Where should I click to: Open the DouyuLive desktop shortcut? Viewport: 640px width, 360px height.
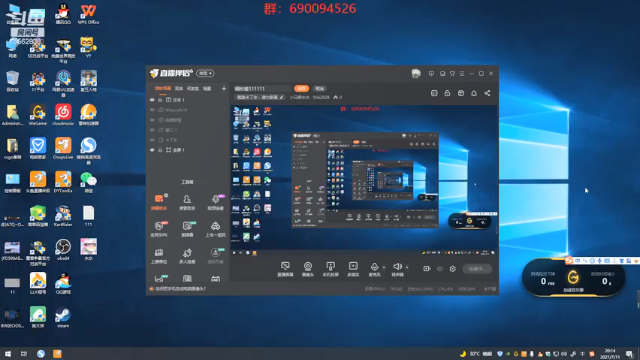tap(63, 148)
